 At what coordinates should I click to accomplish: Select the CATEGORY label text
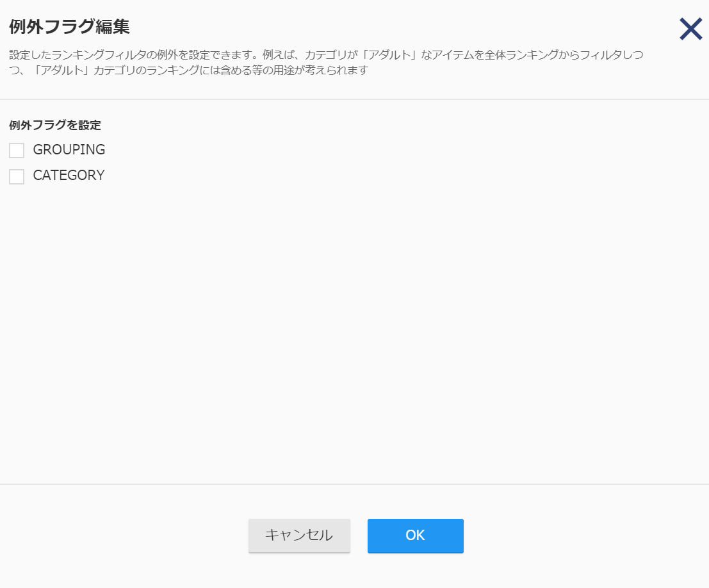coord(69,176)
